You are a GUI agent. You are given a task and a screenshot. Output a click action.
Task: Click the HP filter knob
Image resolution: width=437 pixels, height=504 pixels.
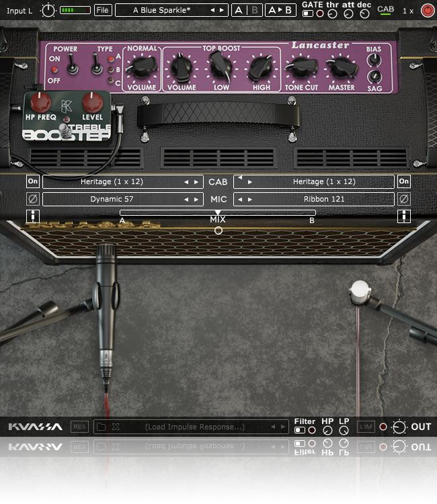coord(327,430)
